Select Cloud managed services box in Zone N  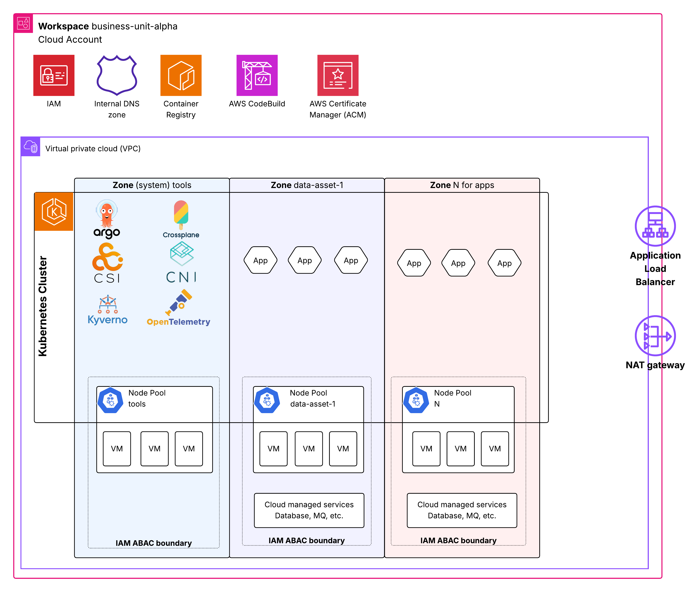(x=462, y=510)
